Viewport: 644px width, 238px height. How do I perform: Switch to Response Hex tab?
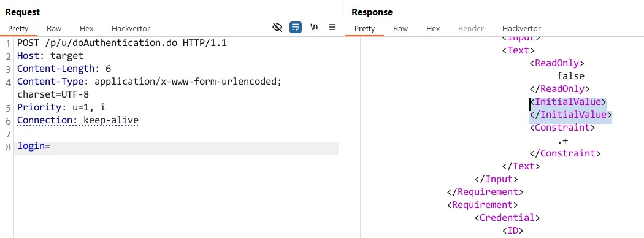click(x=433, y=28)
